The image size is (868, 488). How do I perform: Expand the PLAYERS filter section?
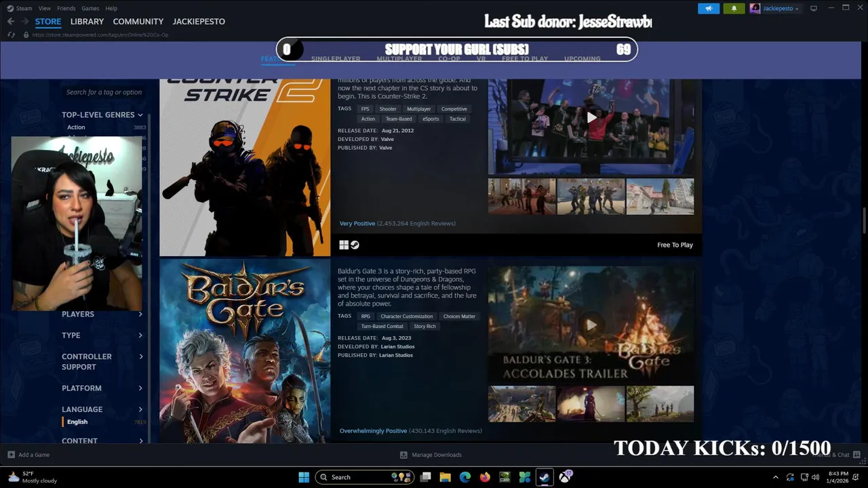click(x=102, y=314)
